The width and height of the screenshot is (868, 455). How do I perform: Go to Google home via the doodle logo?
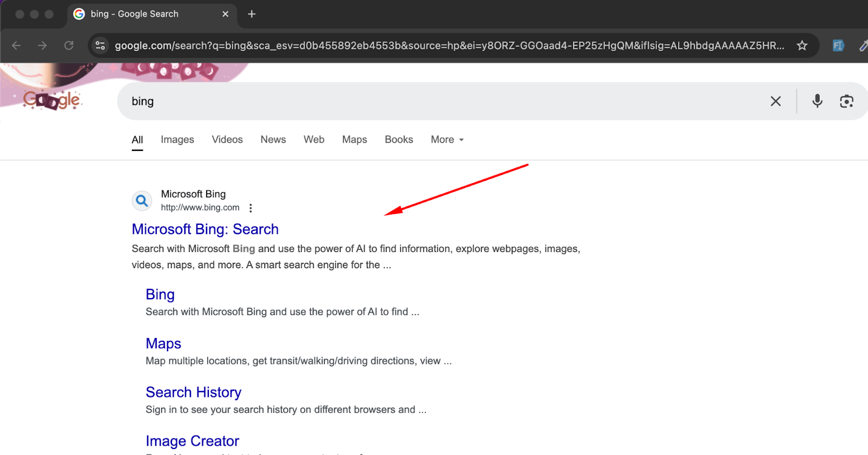(x=52, y=100)
